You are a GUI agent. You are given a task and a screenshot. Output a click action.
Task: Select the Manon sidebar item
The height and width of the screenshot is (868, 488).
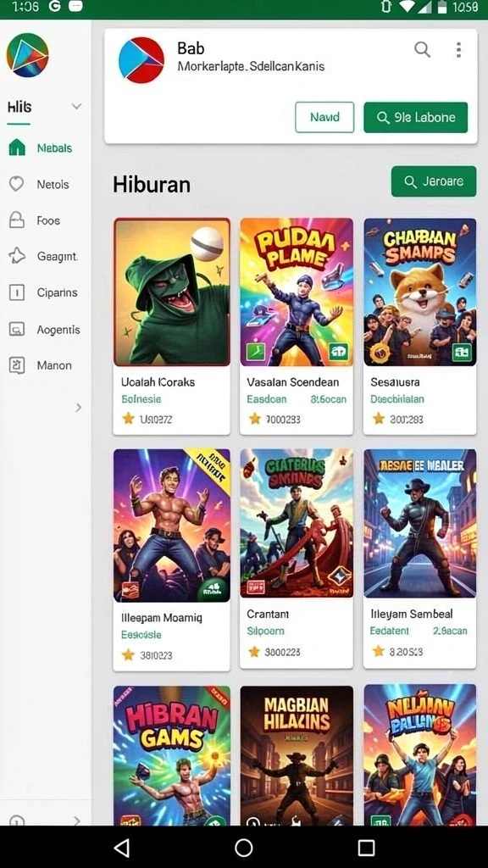[x=46, y=365]
